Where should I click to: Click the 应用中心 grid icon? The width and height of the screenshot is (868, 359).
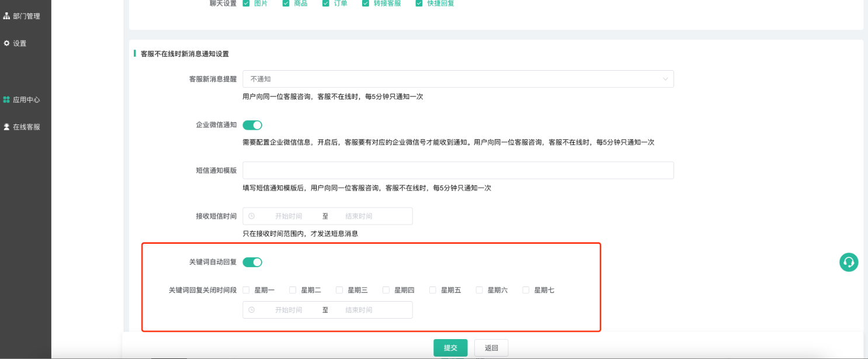7,100
